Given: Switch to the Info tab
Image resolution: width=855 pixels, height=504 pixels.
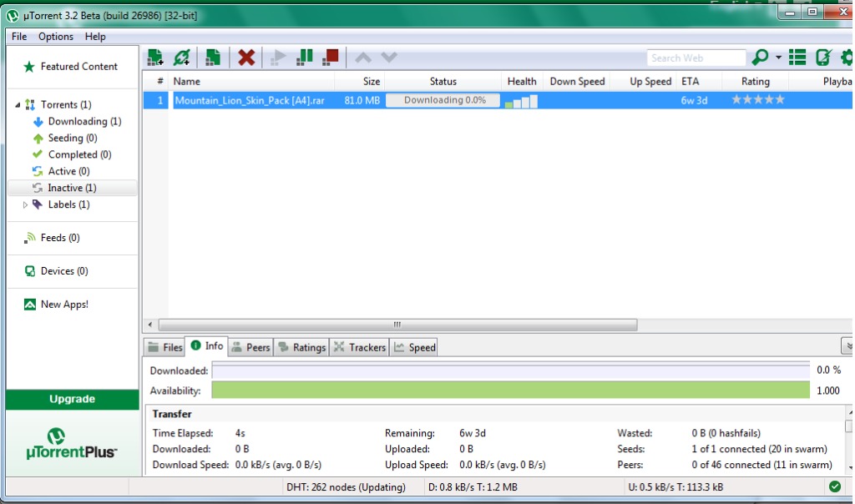Looking at the screenshot, I should click(207, 346).
